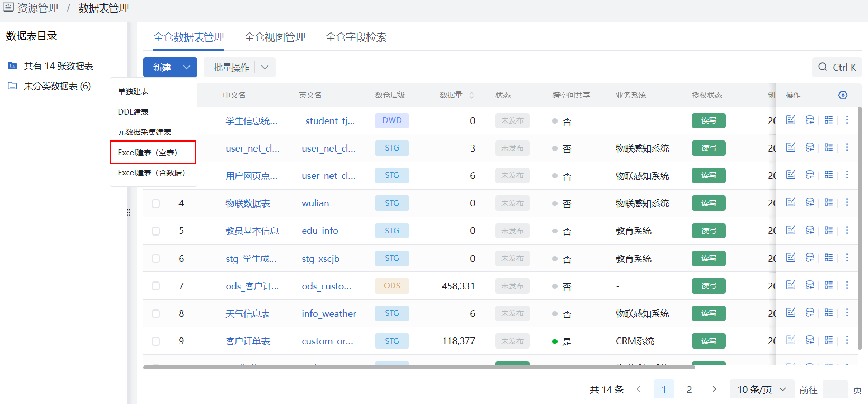The height and width of the screenshot is (404, 868).
Task: Edit the stg_xscjb table row
Action: [790, 258]
